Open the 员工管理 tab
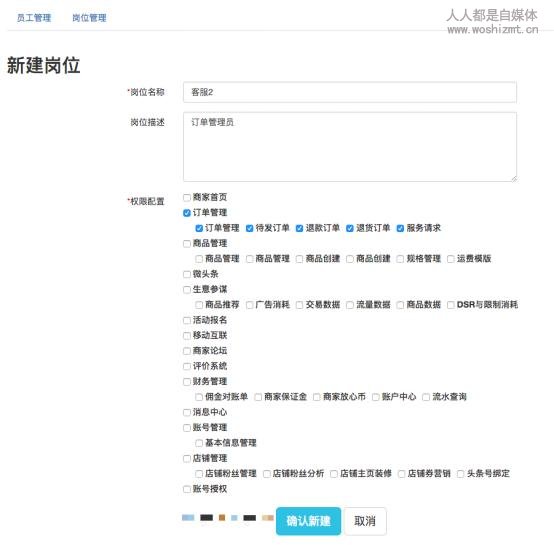Screen dimensions: 554x545 [x=34, y=18]
